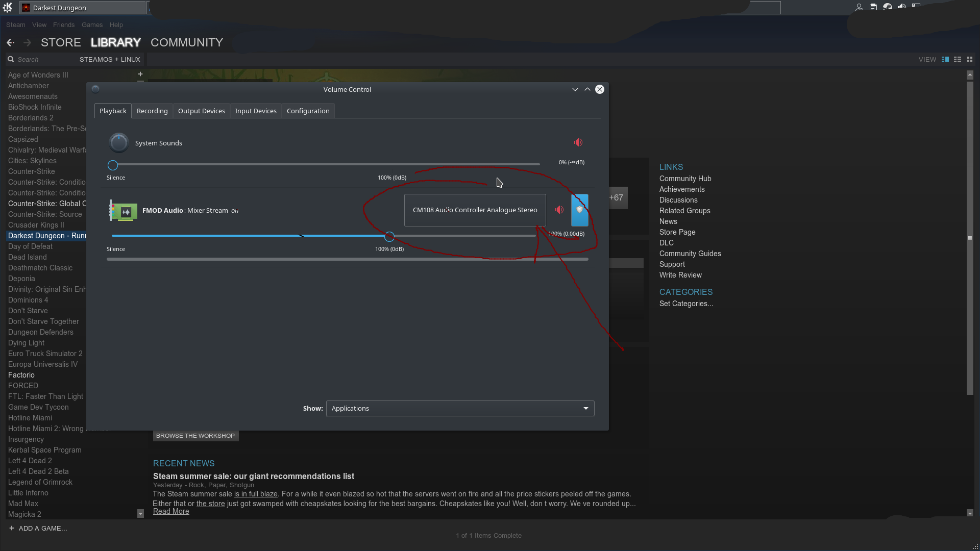
Task: Switch to the Playback tab
Action: (113, 111)
